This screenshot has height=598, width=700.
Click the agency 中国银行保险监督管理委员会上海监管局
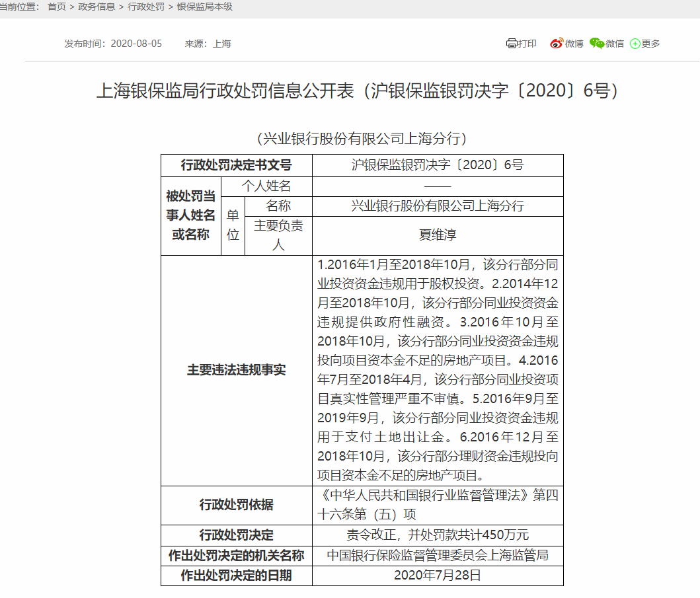pyautogui.click(x=438, y=555)
